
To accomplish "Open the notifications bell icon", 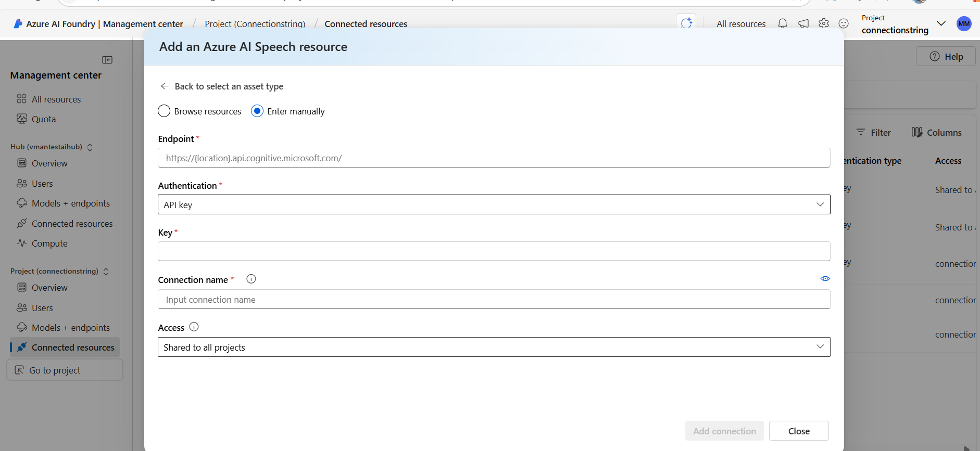I will tap(783, 23).
